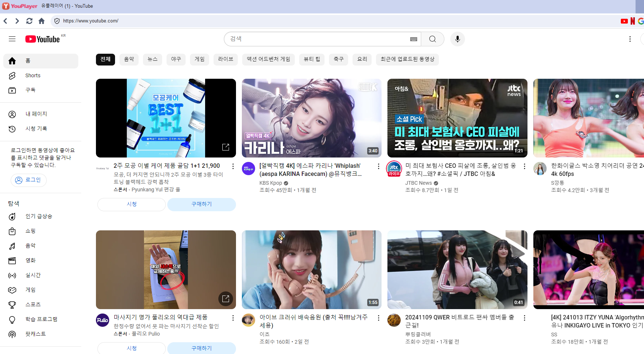This screenshot has width=644, height=354.
Task: Select the 야구 filter chip
Action: pyautogui.click(x=176, y=59)
